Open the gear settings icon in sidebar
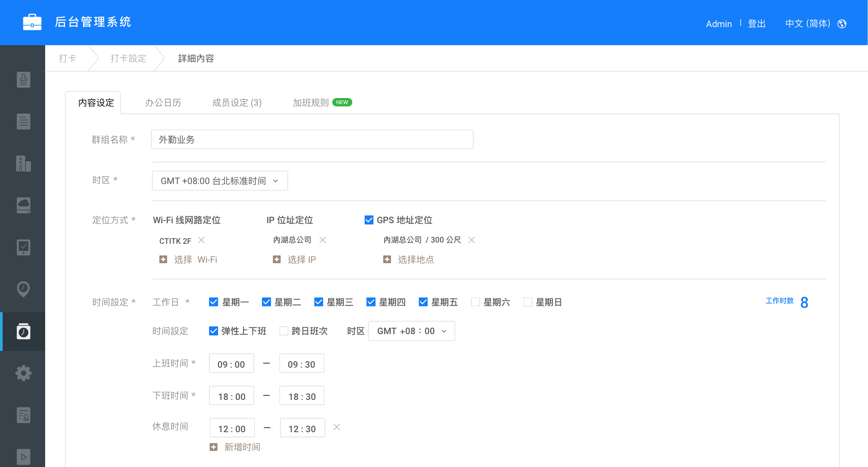Screen dimensions: 868x467 click(23, 373)
